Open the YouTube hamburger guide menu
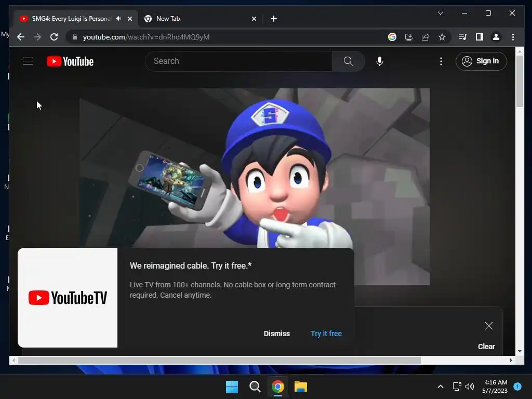The image size is (532, 399). (28, 61)
